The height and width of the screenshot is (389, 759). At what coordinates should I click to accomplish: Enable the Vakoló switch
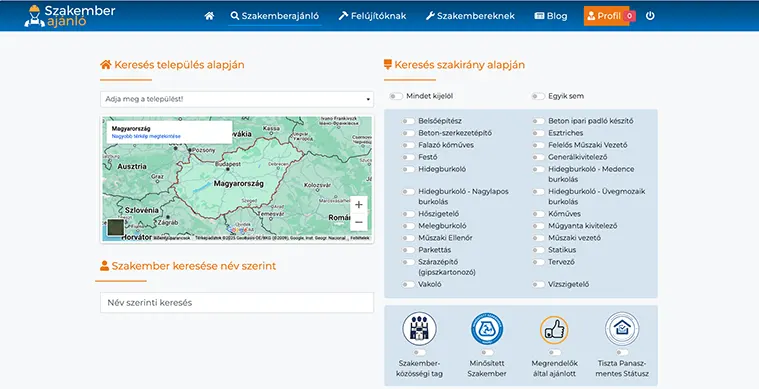(x=408, y=284)
